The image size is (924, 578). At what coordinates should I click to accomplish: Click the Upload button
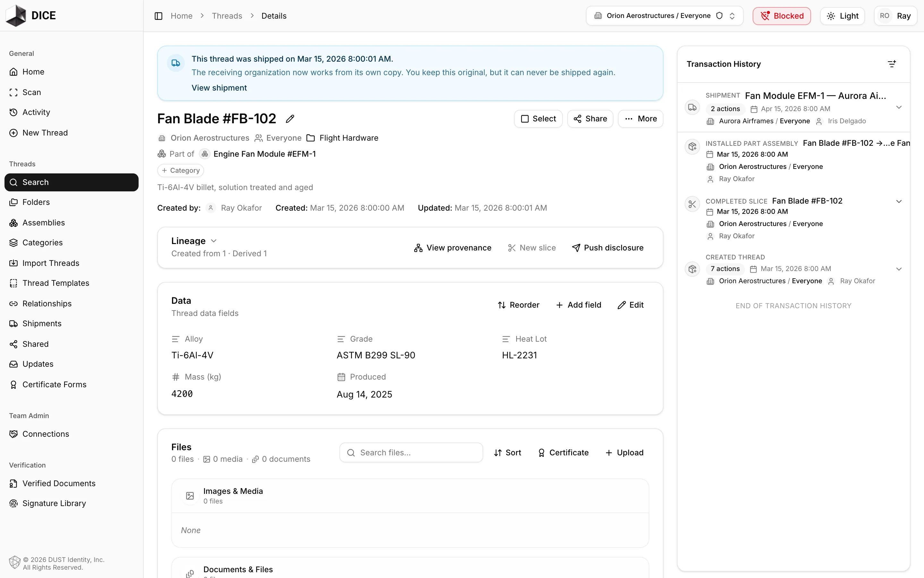624,453
